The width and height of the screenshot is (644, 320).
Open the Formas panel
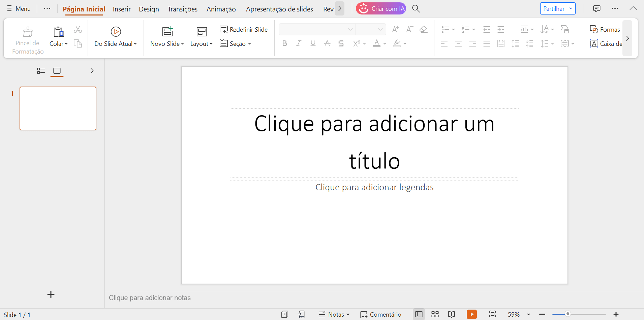pyautogui.click(x=605, y=29)
